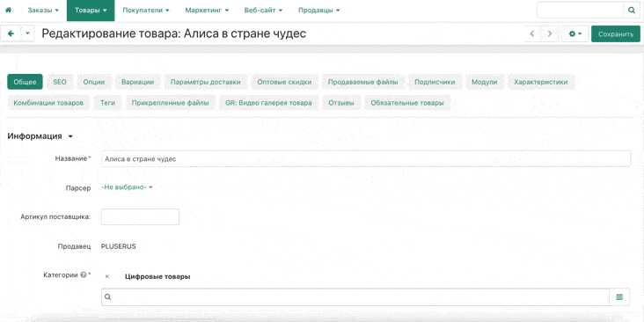The width and height of the screenshot is (644, 322).
Task: Click the Артикул поставщика input field
Action: coord(140,216)
